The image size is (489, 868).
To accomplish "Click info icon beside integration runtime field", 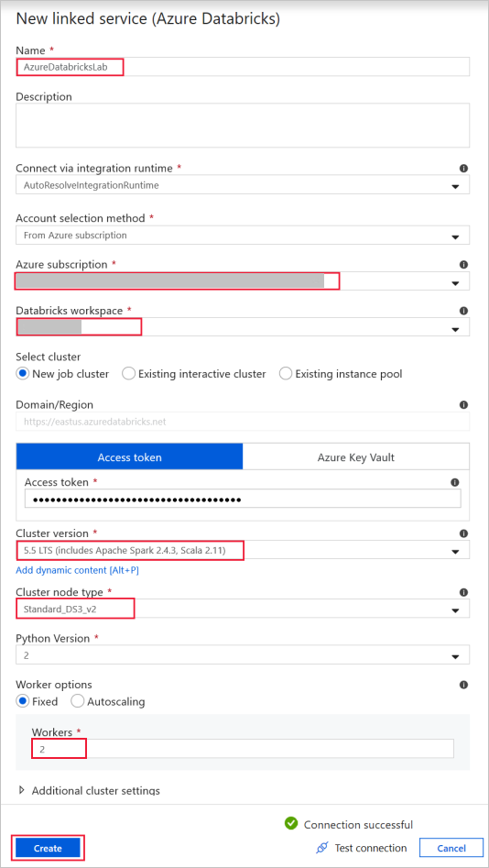I will [463, 168].
